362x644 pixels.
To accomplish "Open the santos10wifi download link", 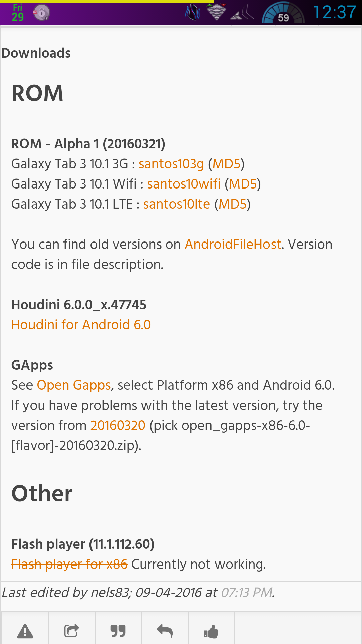I will click(x=184, y=184).
